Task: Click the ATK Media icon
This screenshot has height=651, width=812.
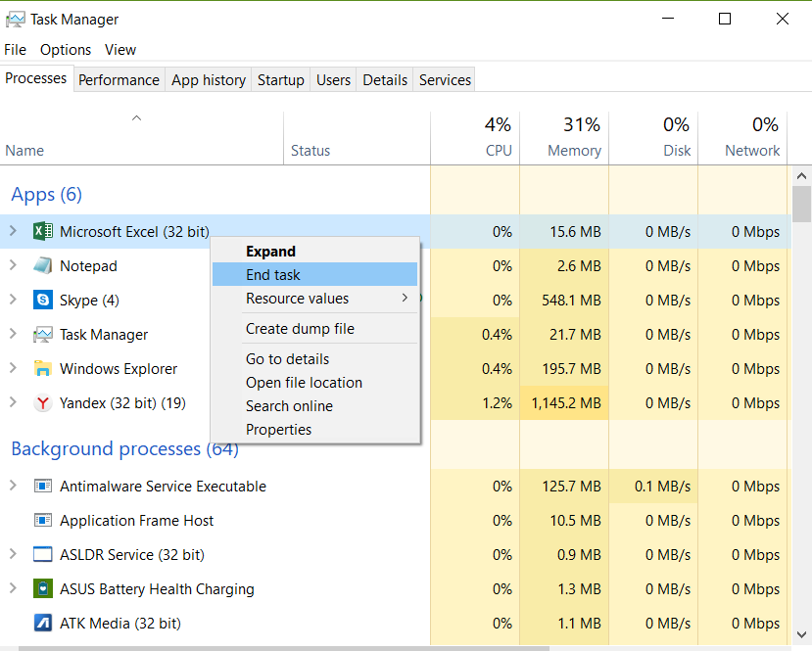Action: pos(42,623)
